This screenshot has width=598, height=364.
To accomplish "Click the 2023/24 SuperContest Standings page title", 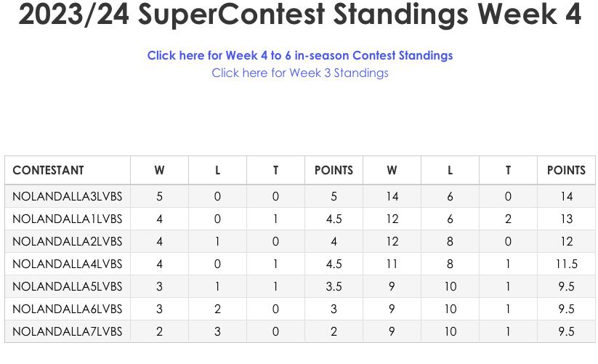I will (299, 15).
